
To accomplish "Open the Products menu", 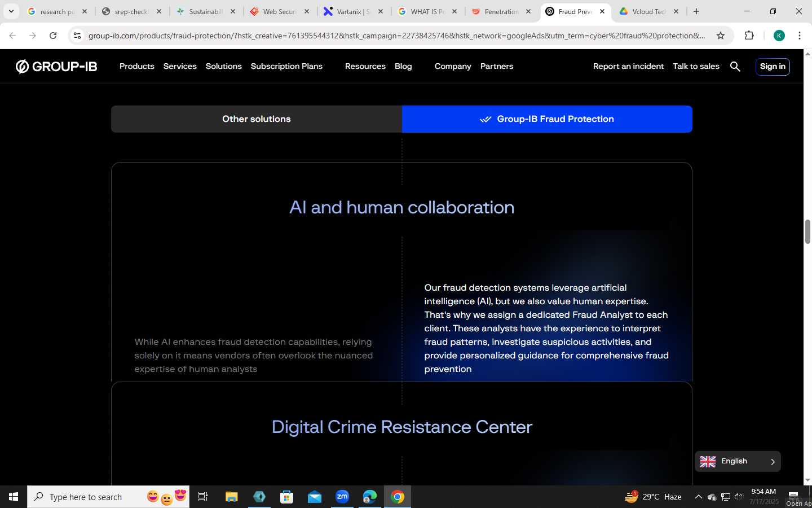I will click(x=137, y=67).
